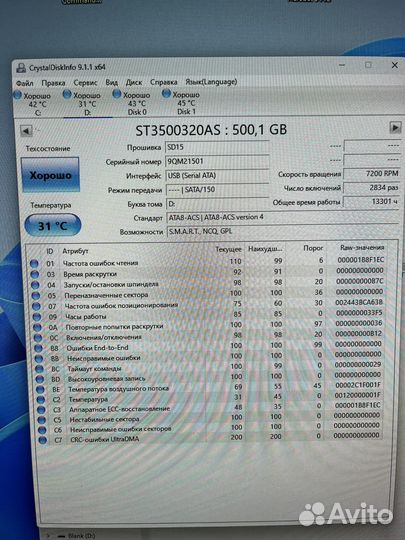
Task: Click status icon of attribute B8
Action: point(39,349)
